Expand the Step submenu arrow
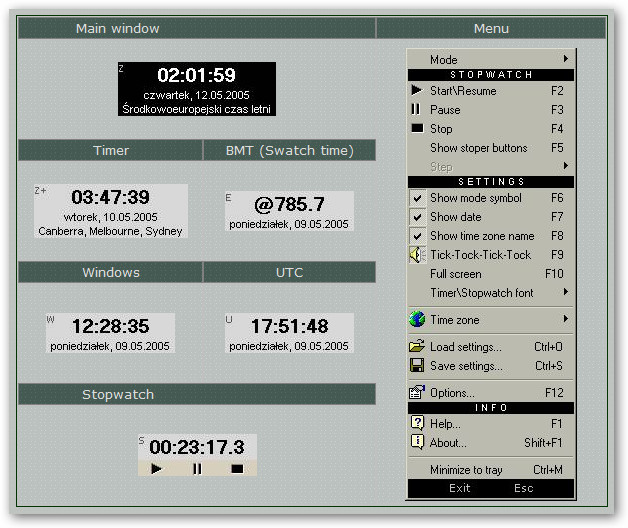 click(566, 165)
